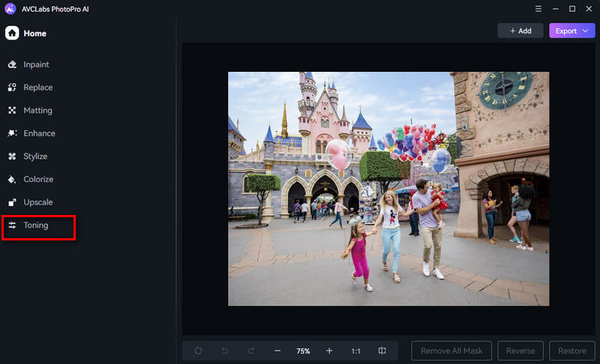The width and height of the screenshot is (600, 364).
Task: Select the Inpaint eraser icon
Action: pos(12,64)
